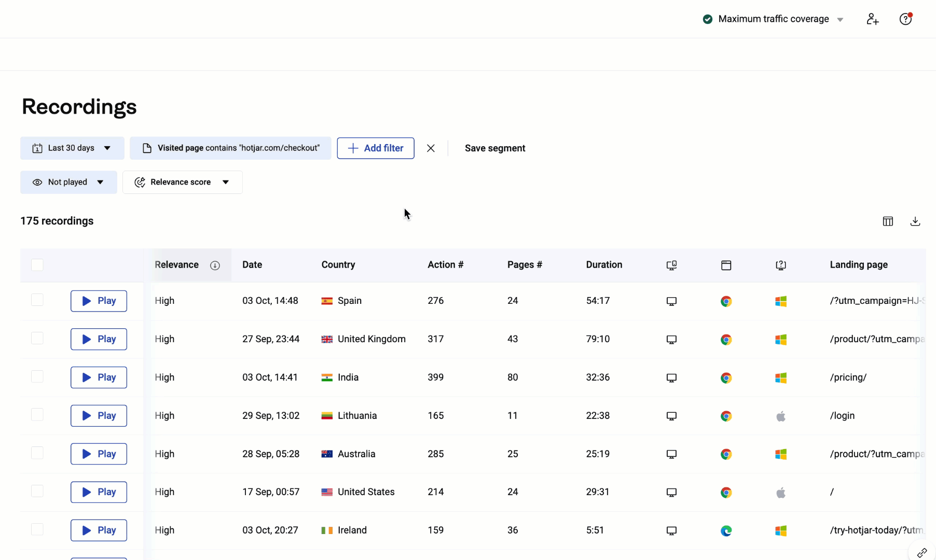Image resolution: width=936 pixels, height=560 pixels.
Task: Select the Spain recording checkbox
Action: pyautogui.click(x=37, y=300)
